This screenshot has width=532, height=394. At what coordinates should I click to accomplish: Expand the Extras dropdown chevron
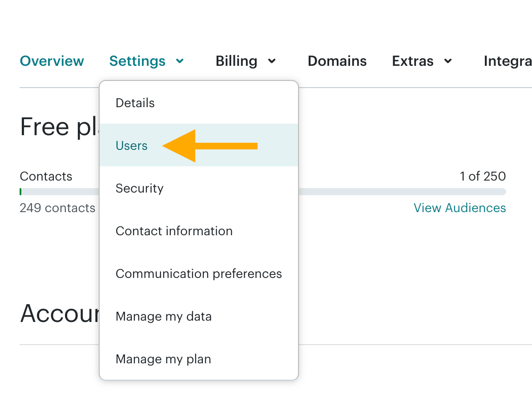(448, 61)
